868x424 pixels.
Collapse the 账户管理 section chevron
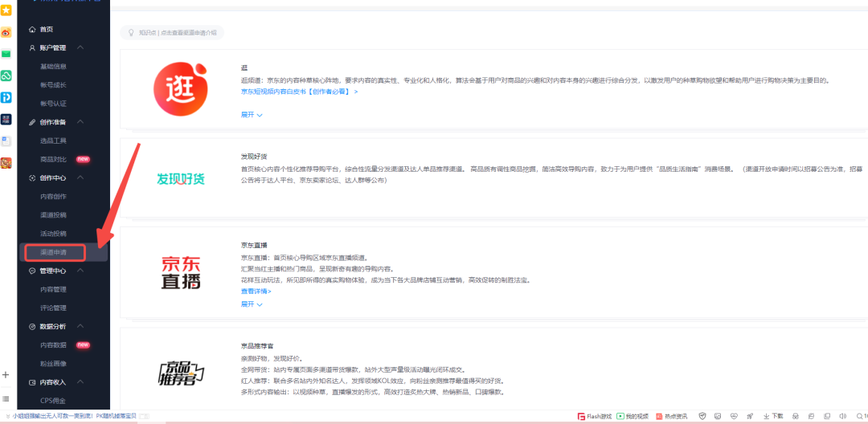(80, 47)
